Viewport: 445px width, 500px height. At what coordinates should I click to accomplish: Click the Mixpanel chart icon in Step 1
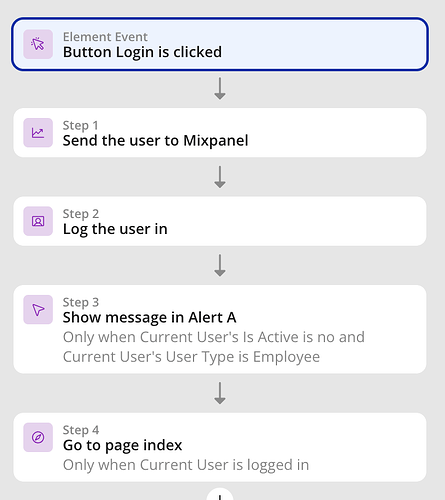click(38, 133)
